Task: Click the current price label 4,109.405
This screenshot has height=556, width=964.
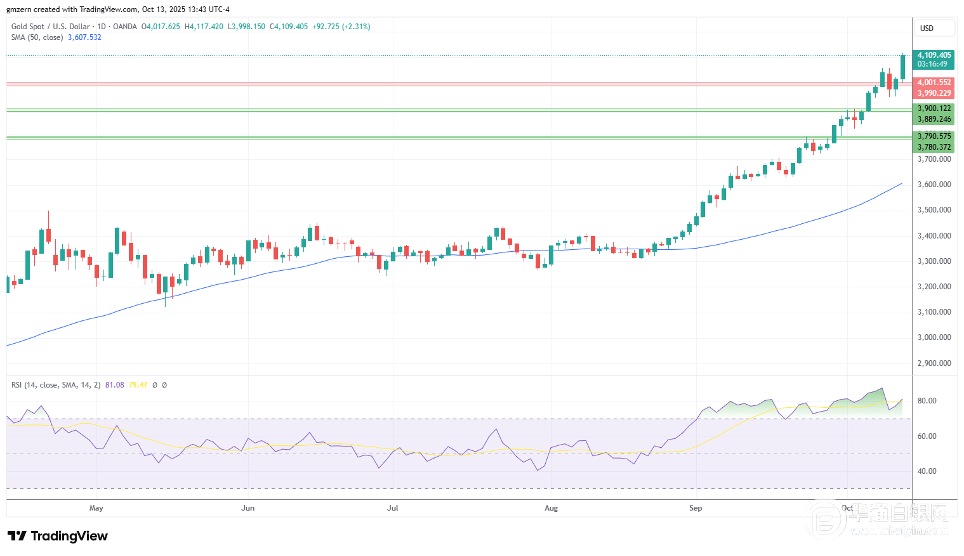Action: 933,56
